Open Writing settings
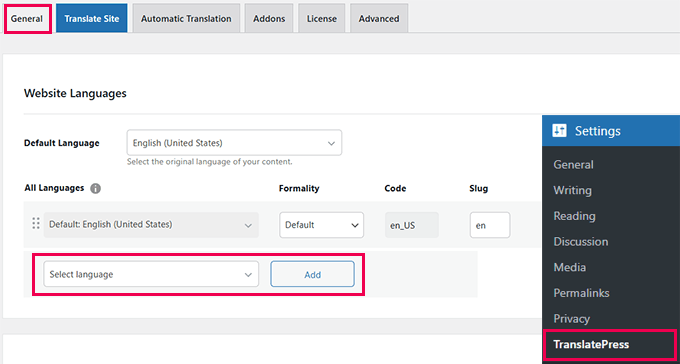This screenshot has width=680, height=364. (572, 190)
